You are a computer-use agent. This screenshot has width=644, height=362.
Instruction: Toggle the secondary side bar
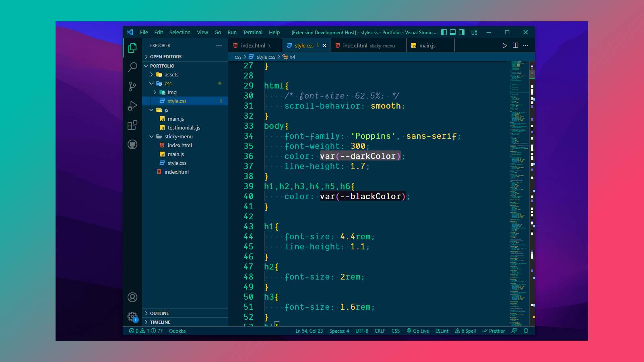click(x=462, y=32)
